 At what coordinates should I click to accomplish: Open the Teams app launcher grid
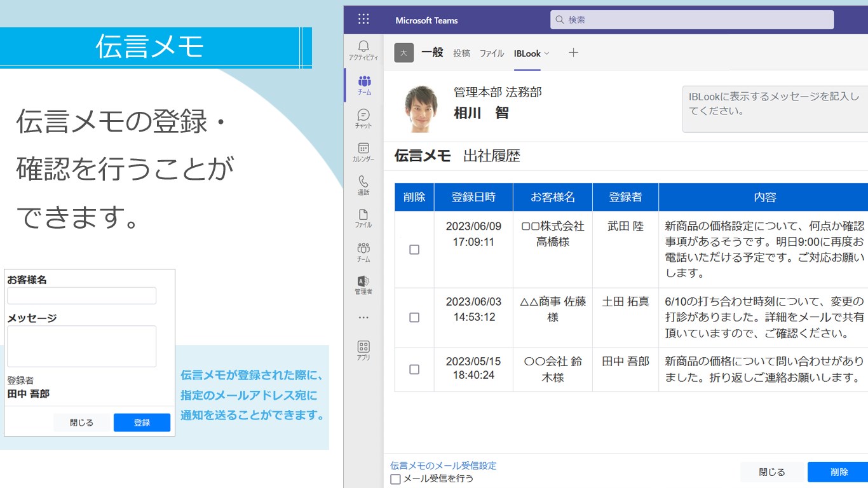pos(363,19)
